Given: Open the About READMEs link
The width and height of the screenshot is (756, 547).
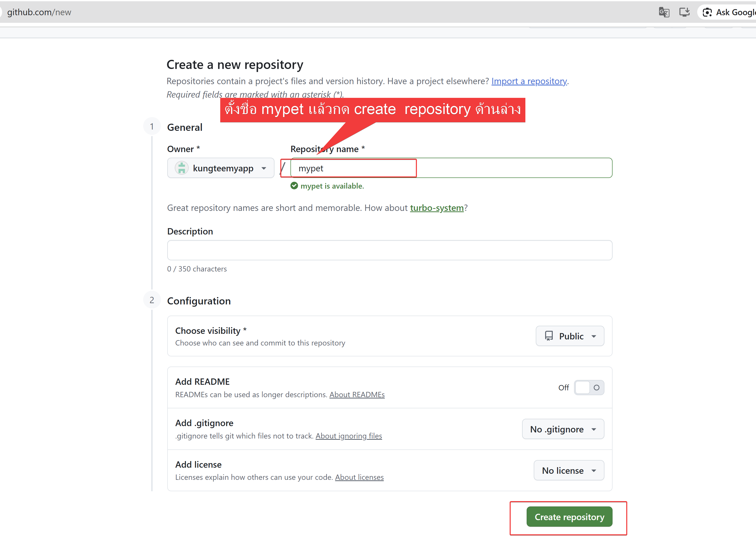Looking at the screenshot, I should click(357, 394).
